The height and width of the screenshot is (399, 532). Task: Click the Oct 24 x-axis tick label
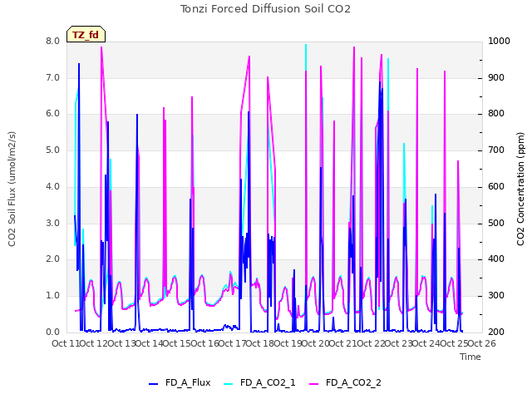pos(426,343)
